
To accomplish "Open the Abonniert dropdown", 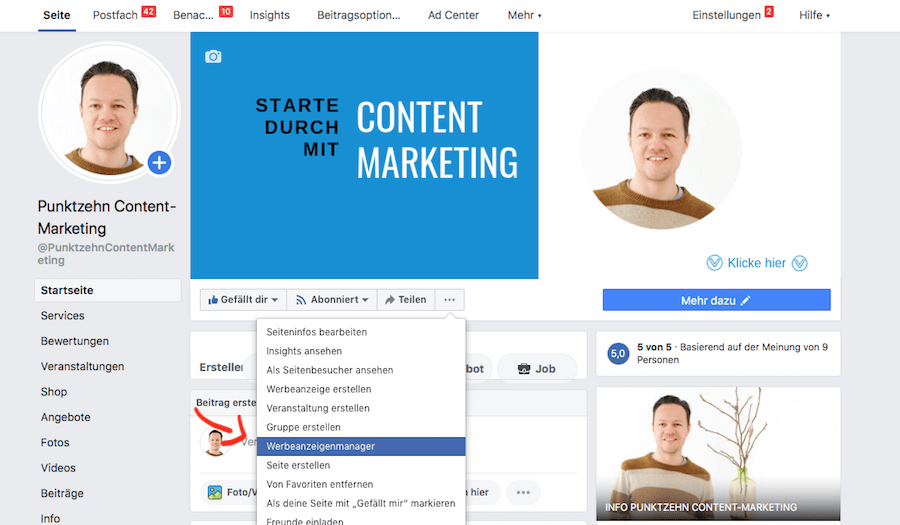I will [332, 300].
